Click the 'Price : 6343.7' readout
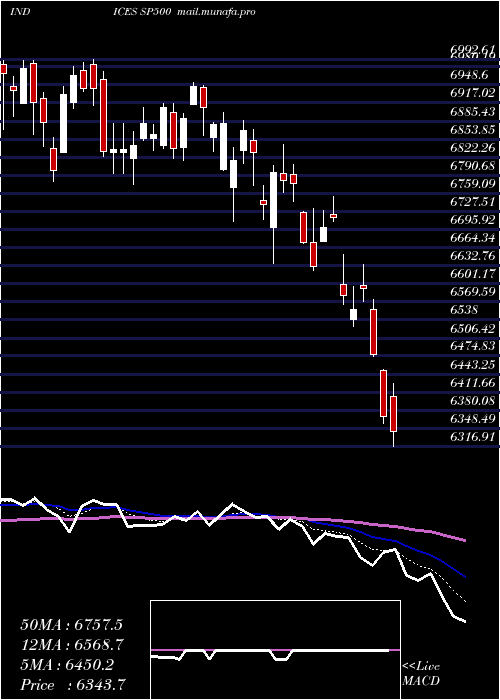500x700 pixels. click(72, 685)
